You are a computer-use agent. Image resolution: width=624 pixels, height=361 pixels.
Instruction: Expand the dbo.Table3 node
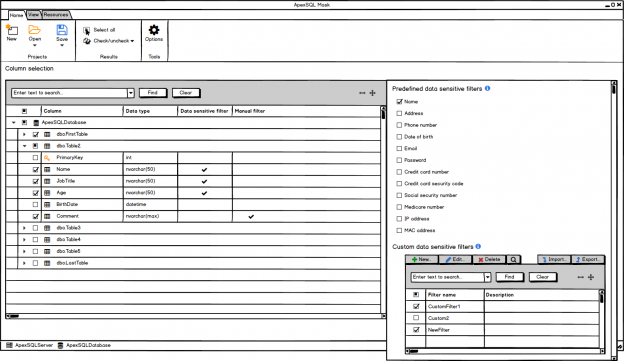(x=24, y=228)
